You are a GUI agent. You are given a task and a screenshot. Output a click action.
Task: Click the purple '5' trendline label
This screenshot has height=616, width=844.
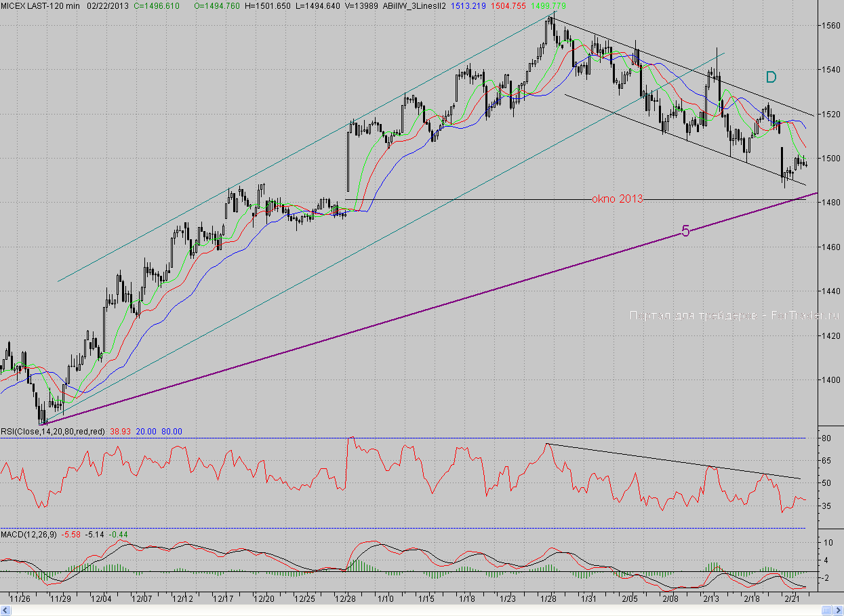coord(685,232)
